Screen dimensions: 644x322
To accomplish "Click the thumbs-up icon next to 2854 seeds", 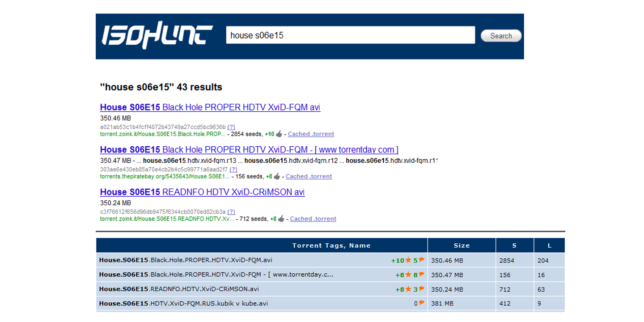I will point(278,133).
